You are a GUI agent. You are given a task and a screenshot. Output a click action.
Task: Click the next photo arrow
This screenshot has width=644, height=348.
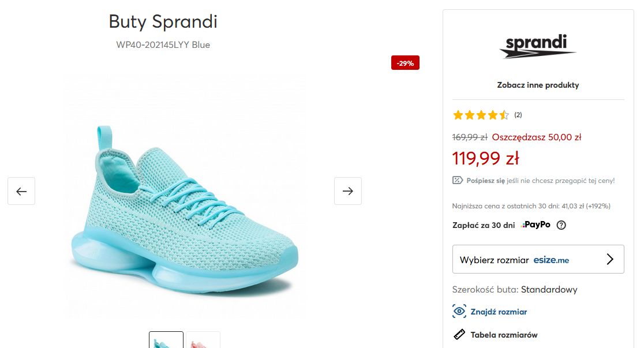pos(347,191)
